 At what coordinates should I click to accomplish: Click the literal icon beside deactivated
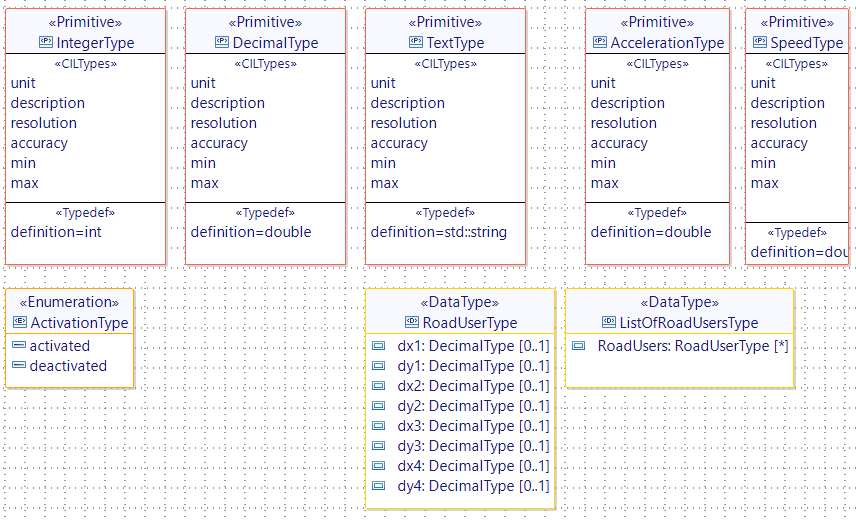pyautogui.click(x=19, y=365)
